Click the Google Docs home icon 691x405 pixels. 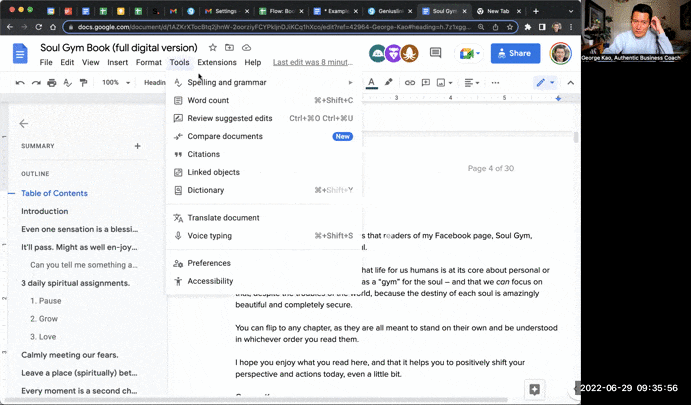(20, 54)
